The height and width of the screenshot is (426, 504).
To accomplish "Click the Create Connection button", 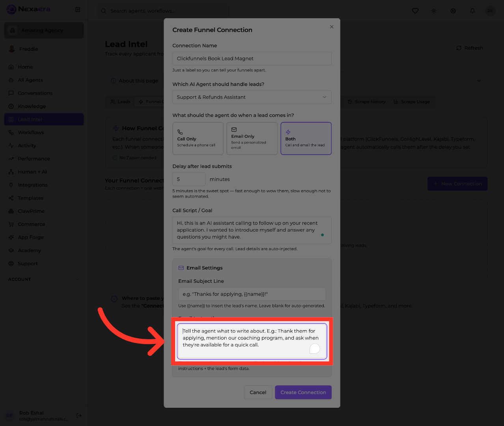I will coord(303,392).
